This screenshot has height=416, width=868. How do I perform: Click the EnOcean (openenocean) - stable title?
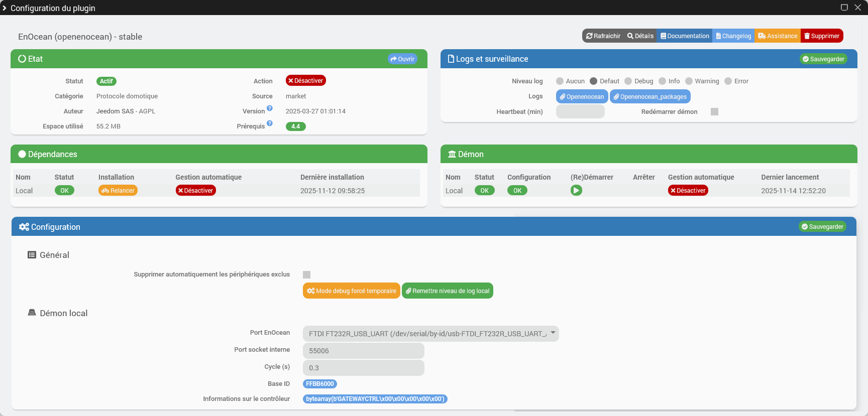(80, 37)
